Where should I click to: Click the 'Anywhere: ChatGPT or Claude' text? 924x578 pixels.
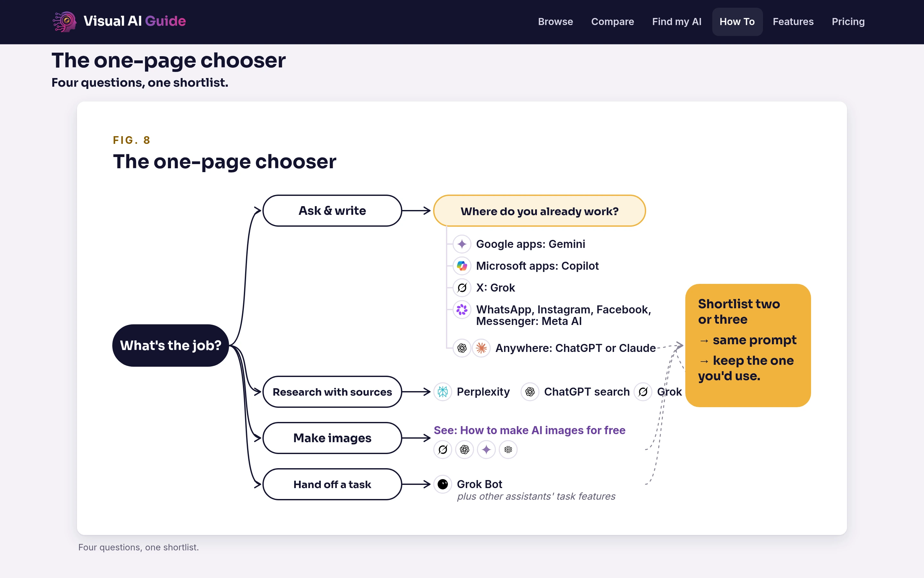575,348
